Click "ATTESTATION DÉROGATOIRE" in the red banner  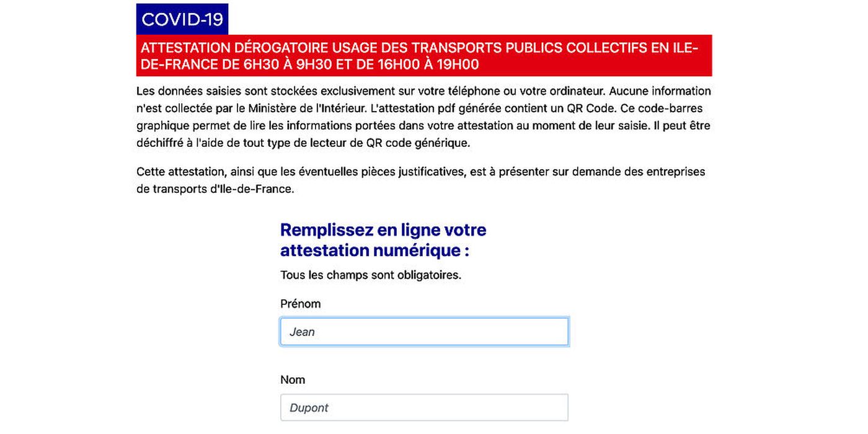click(234, 48)
